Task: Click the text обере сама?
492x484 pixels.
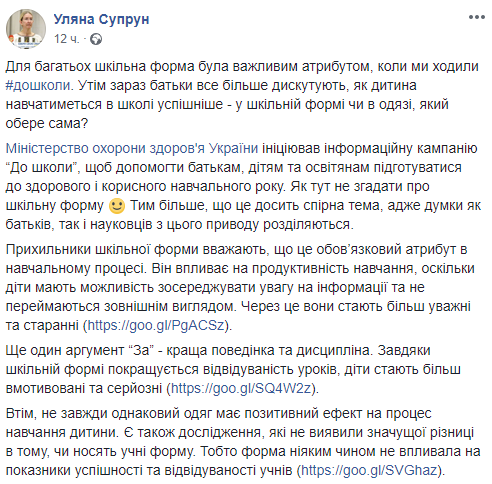Action: [x=47, y=124]
